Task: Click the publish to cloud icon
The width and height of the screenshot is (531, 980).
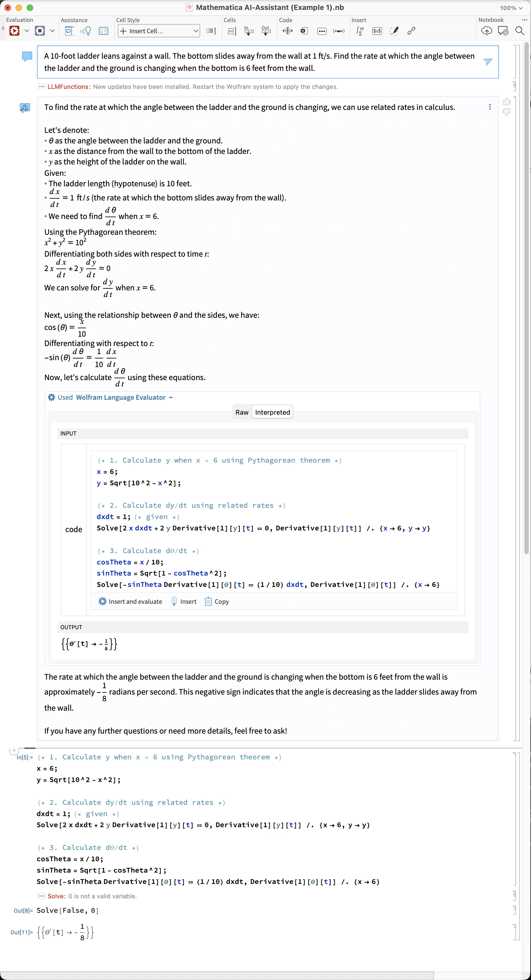Action: point(486,31)
